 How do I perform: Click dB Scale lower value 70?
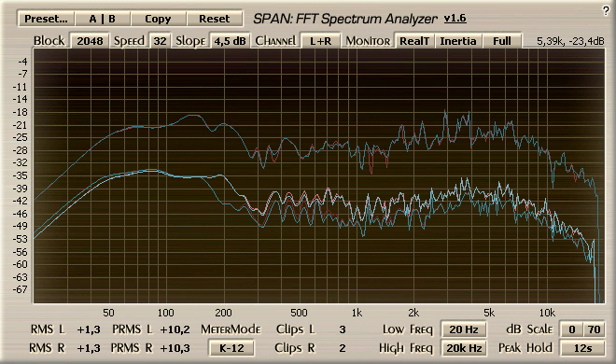point(594,329)
